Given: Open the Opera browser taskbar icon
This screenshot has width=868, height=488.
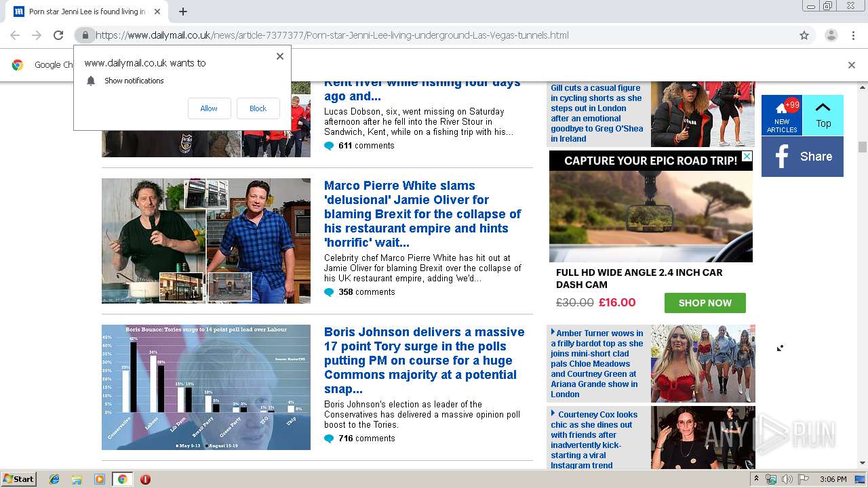Looking at the screenshot, I should click(x=145, y=479).
